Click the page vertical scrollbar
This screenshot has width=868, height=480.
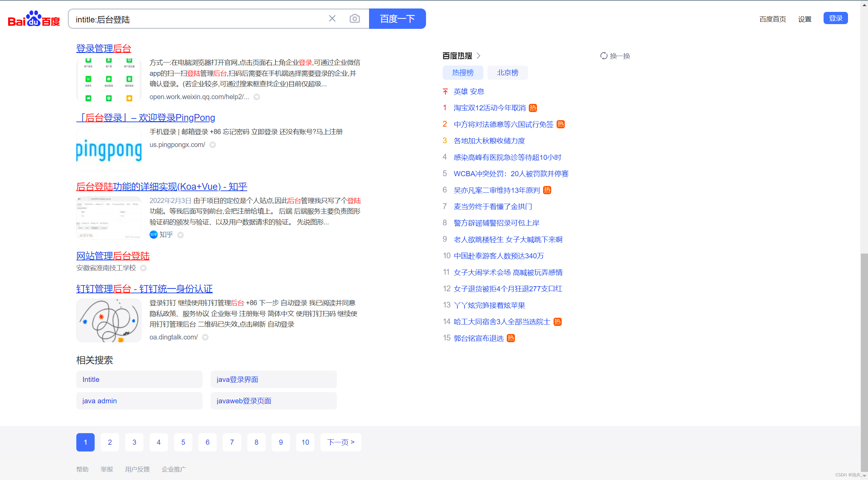(x=864, y=363)
